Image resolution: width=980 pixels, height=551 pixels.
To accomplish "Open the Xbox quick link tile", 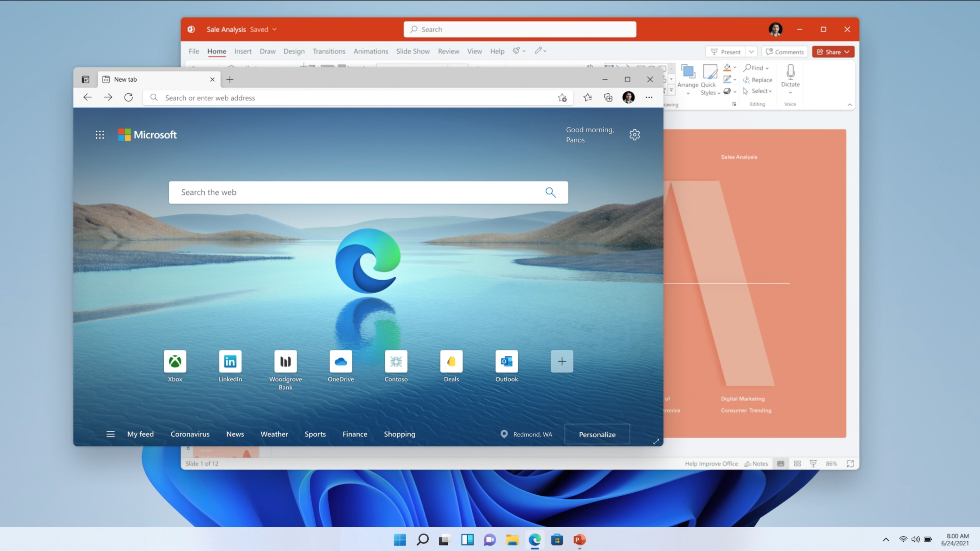I will (175, 361).
